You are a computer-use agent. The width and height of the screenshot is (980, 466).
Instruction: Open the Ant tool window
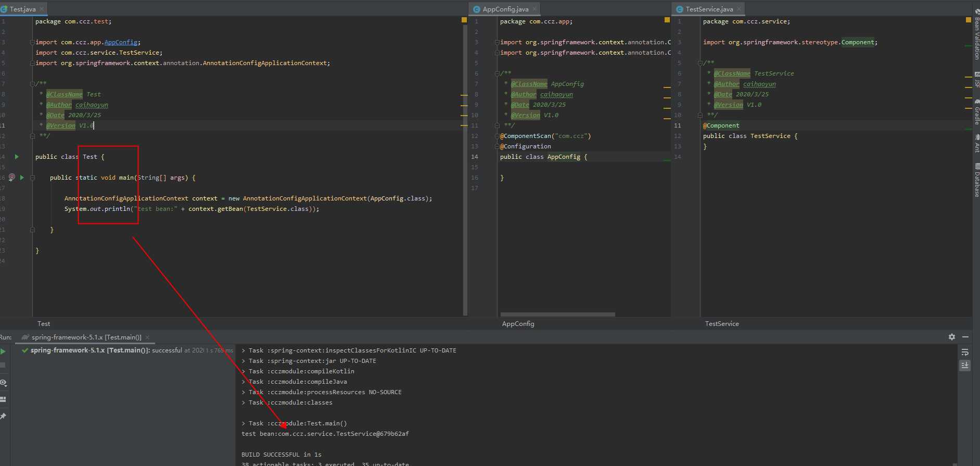click(x=976, y=144)
